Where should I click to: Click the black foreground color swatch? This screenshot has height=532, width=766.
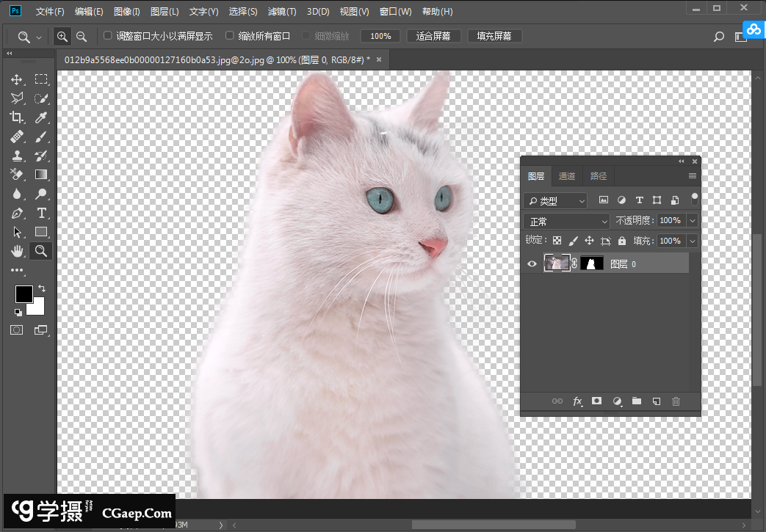[24, 294]
